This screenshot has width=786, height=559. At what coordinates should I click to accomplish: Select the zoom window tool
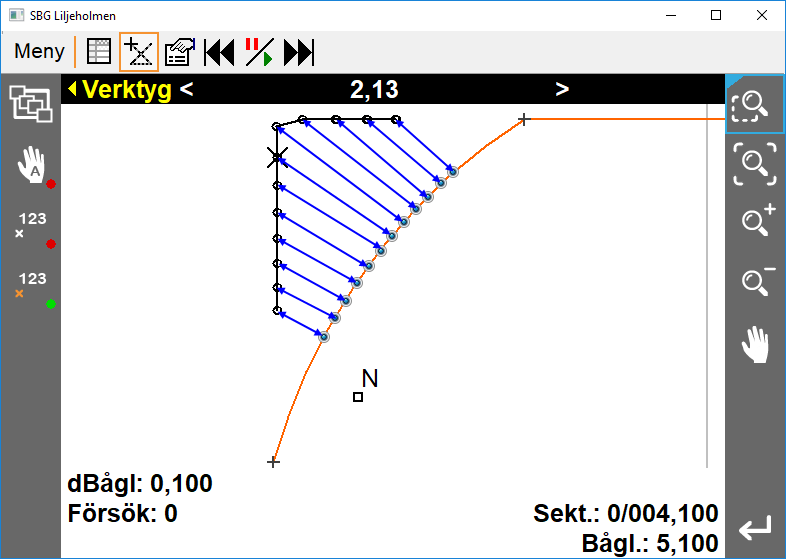point(755,104)
